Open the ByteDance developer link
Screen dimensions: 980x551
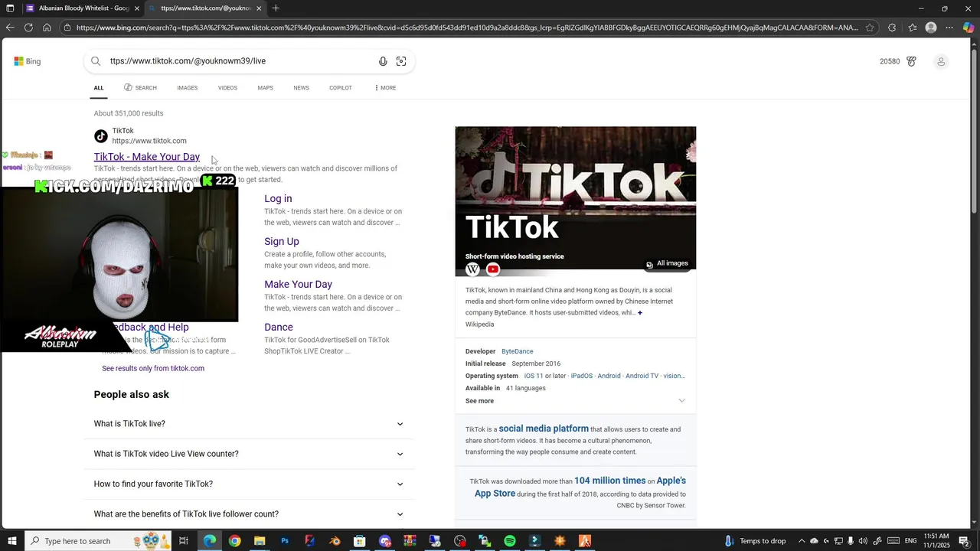tap(518, 351)
